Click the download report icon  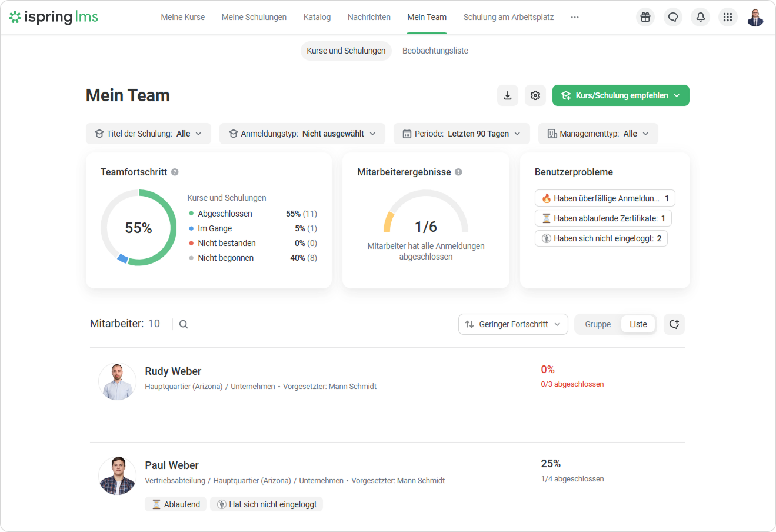(508, 95)
